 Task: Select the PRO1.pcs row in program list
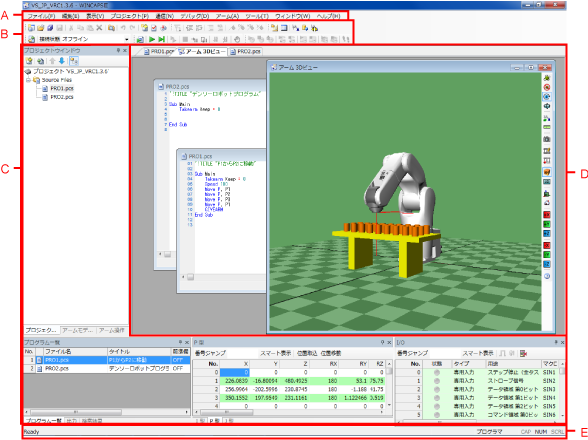pyautogui.click(x=107, y=360)
